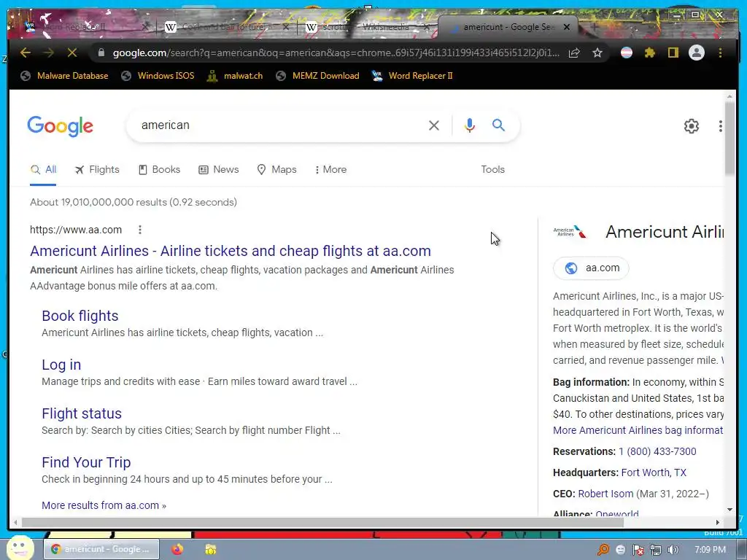Close the active Google Search tab
This screenshot has width=747, height=560.
[x=567, y=27]
